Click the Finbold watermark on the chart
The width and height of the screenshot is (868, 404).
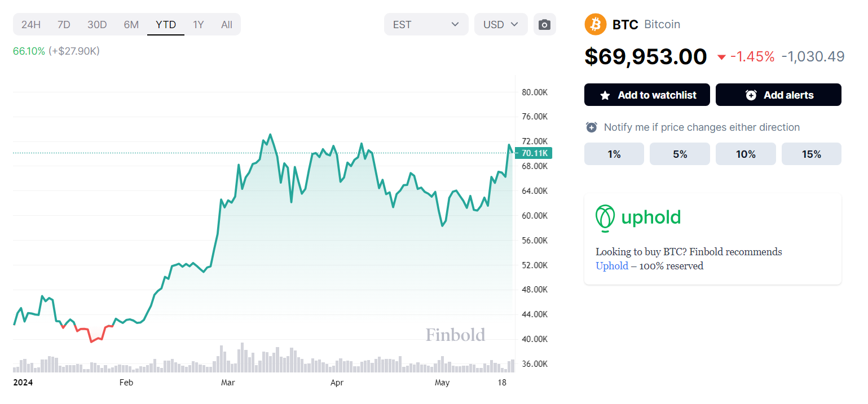click(x=455, y=335)
